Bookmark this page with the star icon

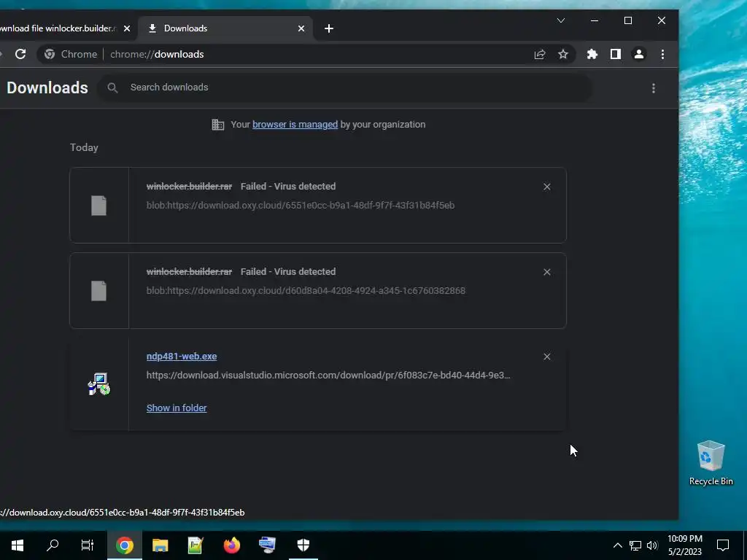563,54
